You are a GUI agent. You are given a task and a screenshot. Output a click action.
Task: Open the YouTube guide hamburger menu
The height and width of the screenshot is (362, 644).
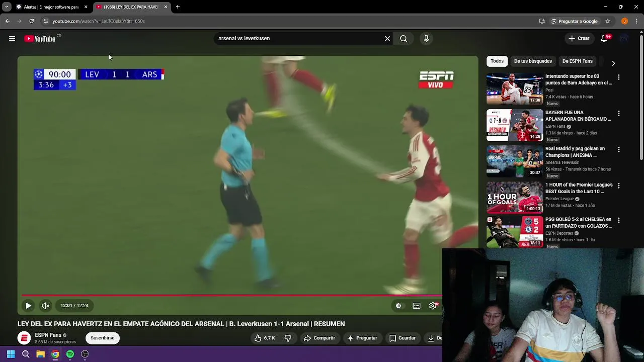[x=12, y=39]
